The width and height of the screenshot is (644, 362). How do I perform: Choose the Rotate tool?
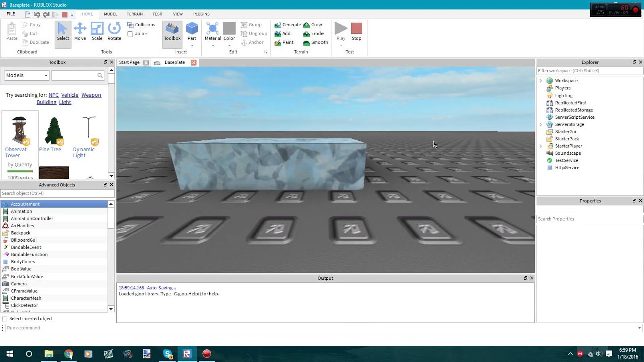tap(114, 32)
